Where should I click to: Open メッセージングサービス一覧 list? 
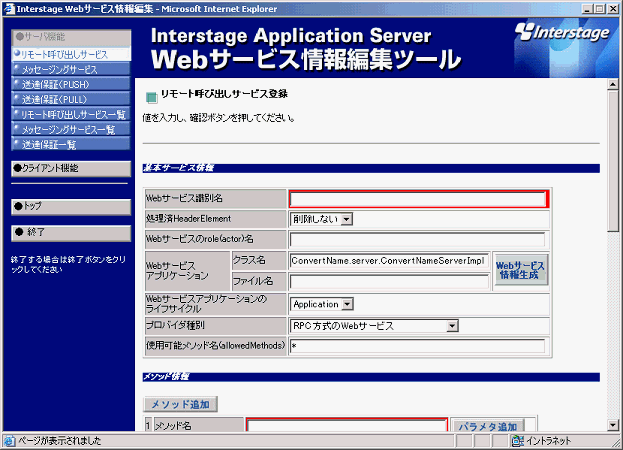tap(71, 129)
